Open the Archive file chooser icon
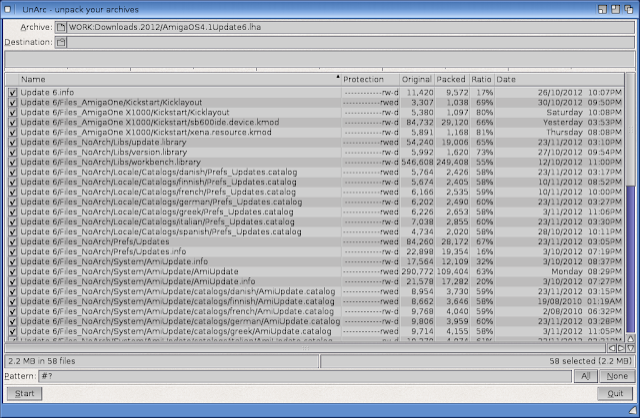Image resolution: width=640 pixels, height=418 pixels. click(62, 27)
